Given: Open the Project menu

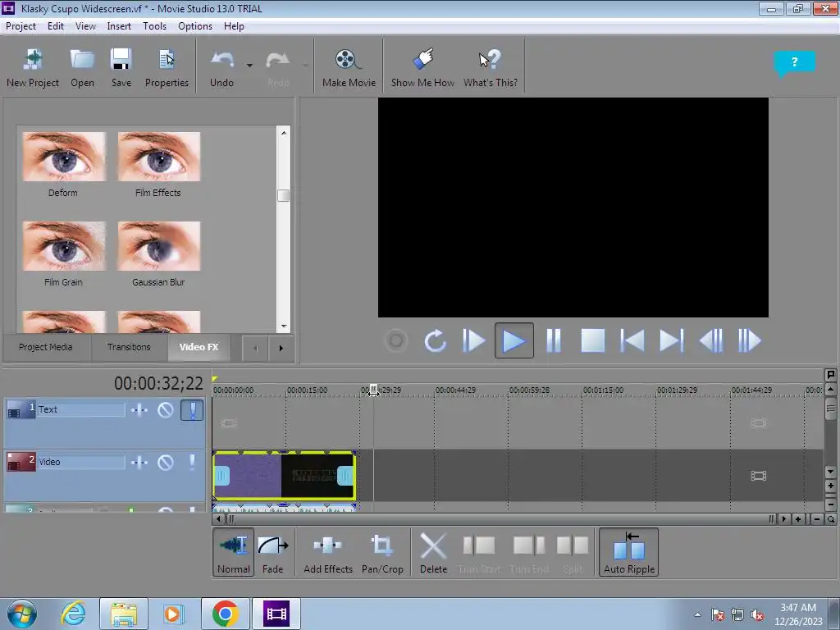Looking at the screenshot, I should 21,26.
